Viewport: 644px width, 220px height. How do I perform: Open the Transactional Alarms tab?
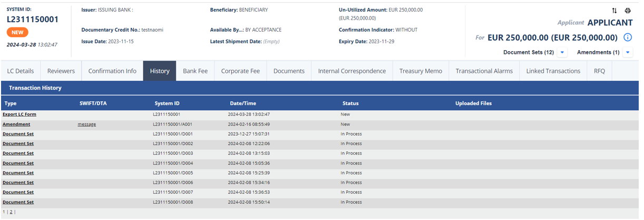click(x=484, y=71)
